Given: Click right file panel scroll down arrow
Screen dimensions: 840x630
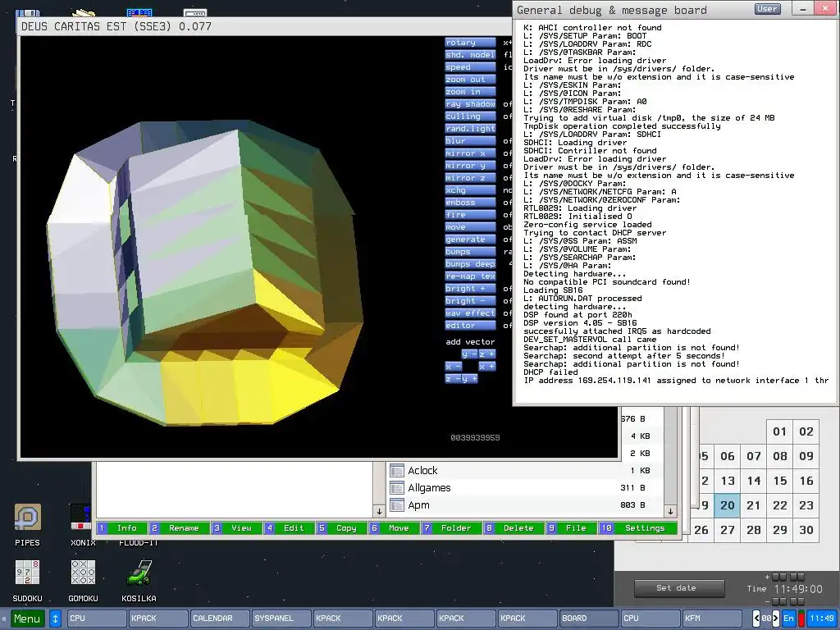Looking at the screenshot, I should (x=670, y=511).
